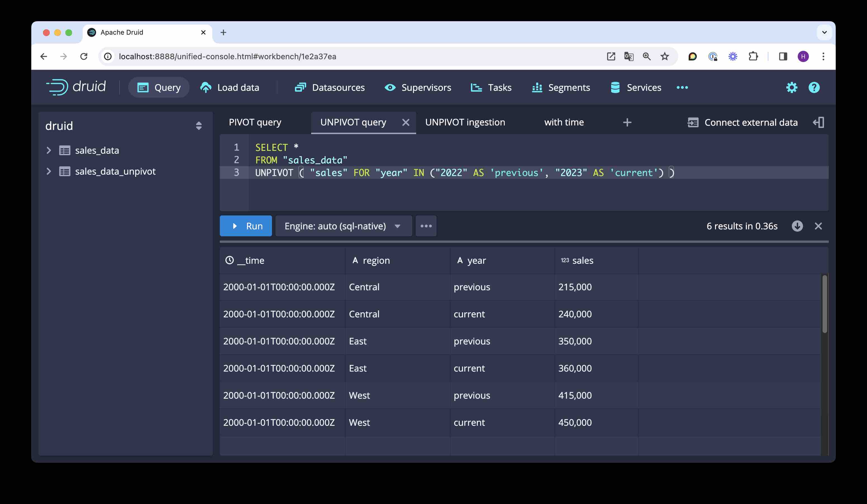
Task: Run the UNPIVOT query
Action: (x=246, y=226)
